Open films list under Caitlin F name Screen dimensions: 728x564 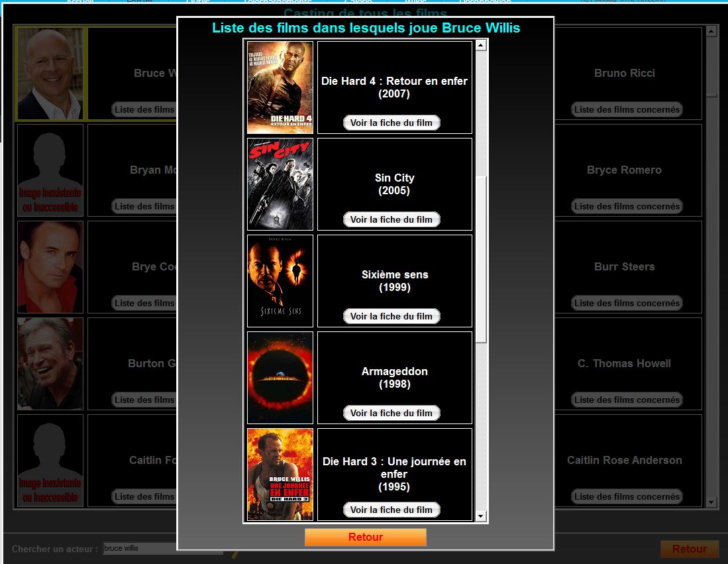tap(144, 496)
